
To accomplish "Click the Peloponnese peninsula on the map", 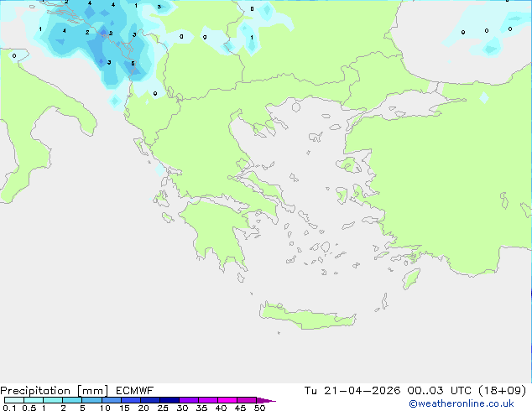I will click(x=217, y=231).
